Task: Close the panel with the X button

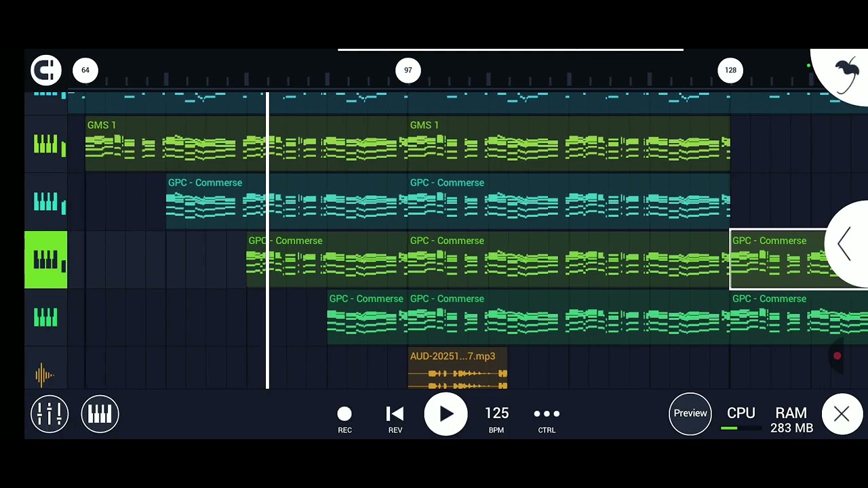Action: pos(842,413)
